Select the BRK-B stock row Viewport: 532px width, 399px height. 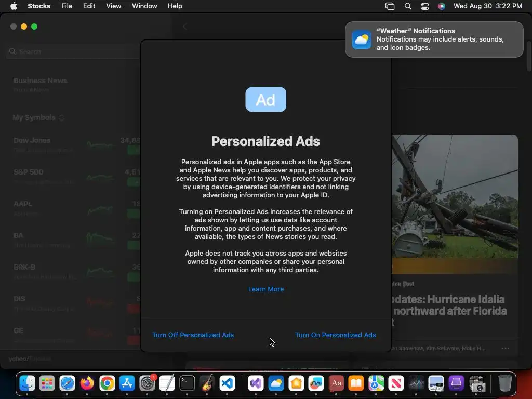(77, 272)
